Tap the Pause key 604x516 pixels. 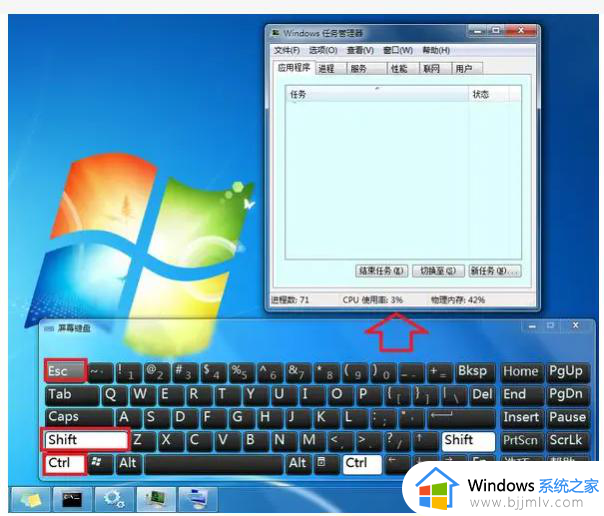click(567, 417)
